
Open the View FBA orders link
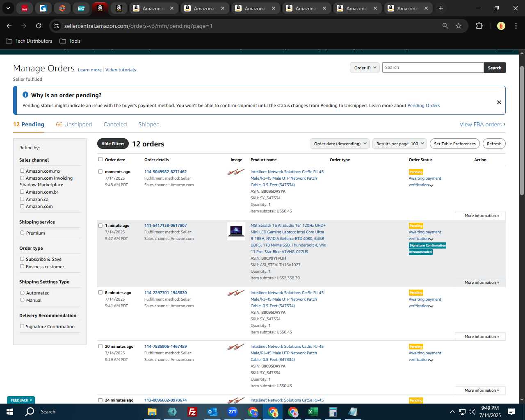482,124
